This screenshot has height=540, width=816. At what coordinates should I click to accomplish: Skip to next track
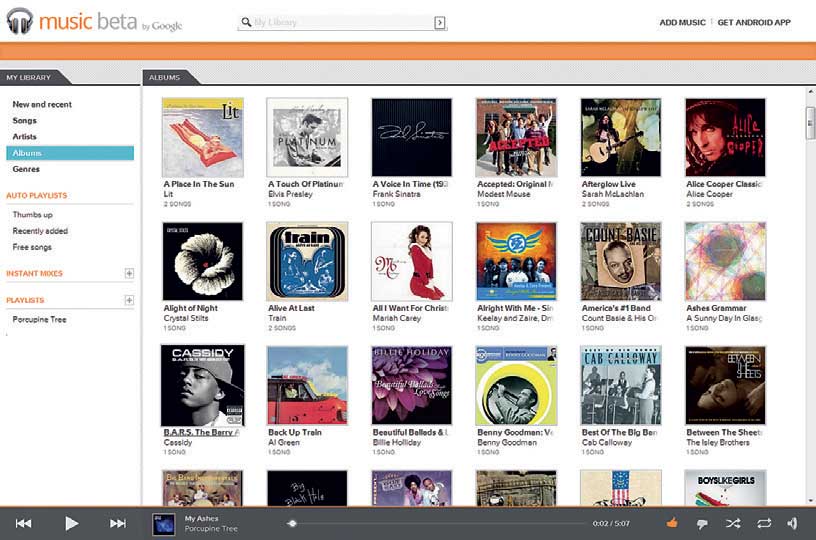pos(118,523)
